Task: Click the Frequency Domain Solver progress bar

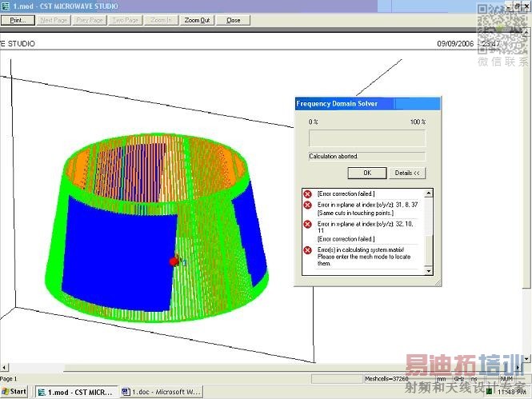Action: pos(367,138)
